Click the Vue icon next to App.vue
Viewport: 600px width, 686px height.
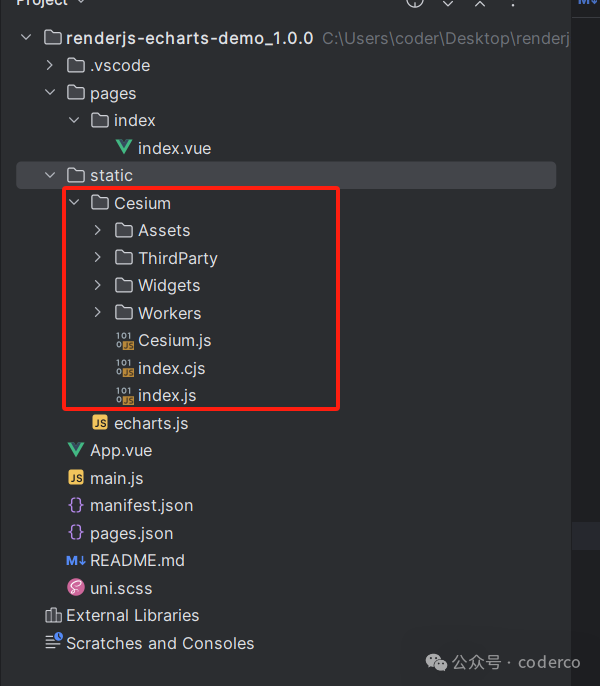(76, 450)
